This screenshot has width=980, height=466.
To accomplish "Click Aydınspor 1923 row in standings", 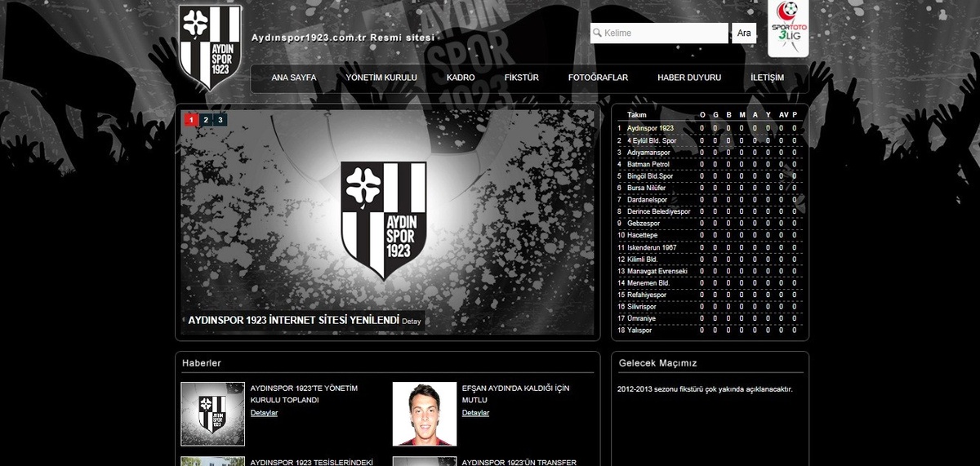I will coord(709,128).
